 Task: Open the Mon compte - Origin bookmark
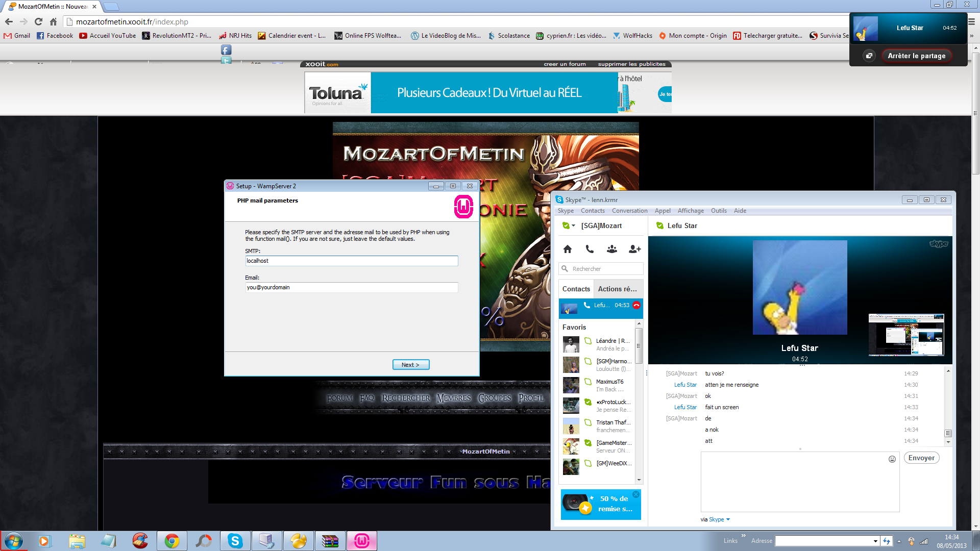[x=693, y=36]
